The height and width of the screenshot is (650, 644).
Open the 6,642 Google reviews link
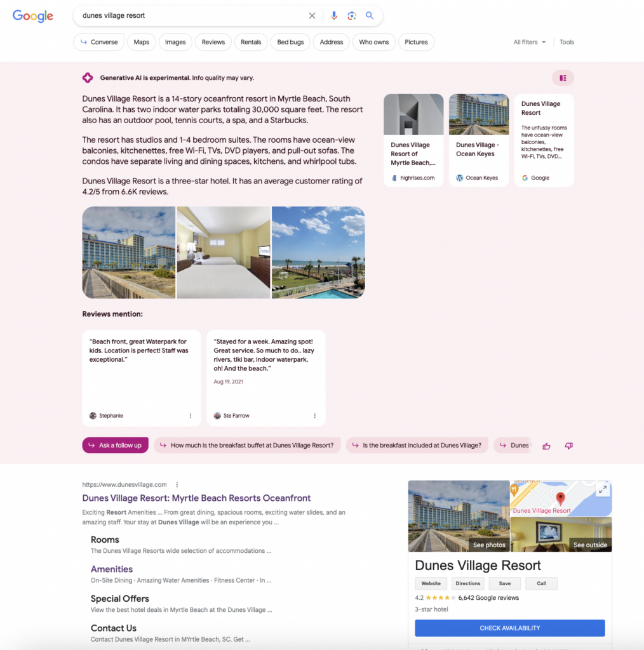pyautogui.click(x=488, y=598)
